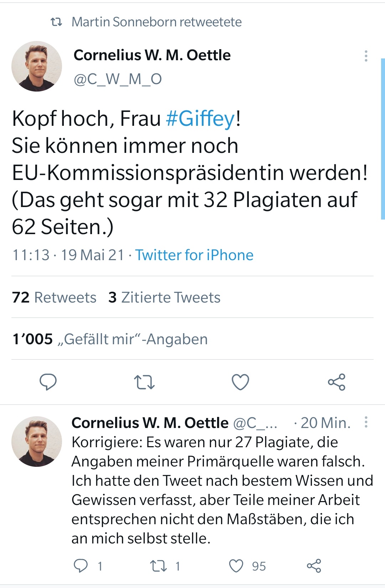This screenshot has height=588, width=385.
Task: Open the main tweet's three-dot options menu
Action: [x=366, y=56]
